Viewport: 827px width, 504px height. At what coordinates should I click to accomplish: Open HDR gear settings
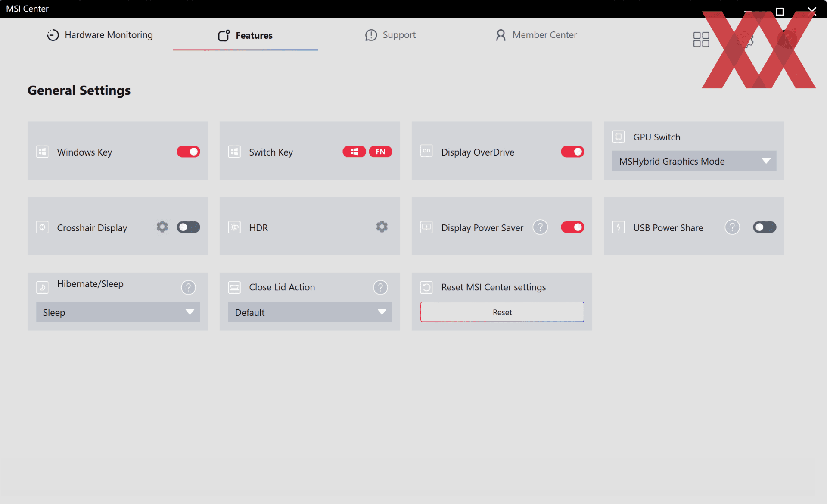coord(382,227)
